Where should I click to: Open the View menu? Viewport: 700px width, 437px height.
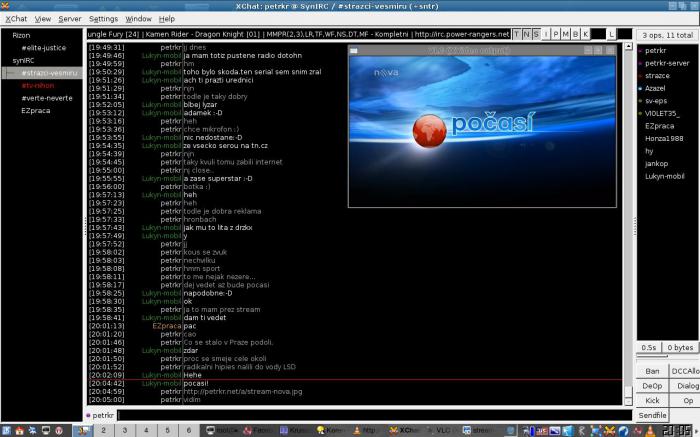click(x=43, y=19)
